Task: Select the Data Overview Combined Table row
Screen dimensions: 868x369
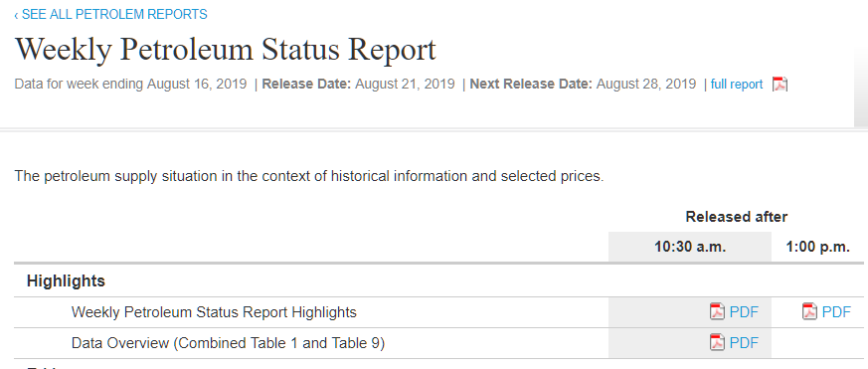Action: (438, 343)
